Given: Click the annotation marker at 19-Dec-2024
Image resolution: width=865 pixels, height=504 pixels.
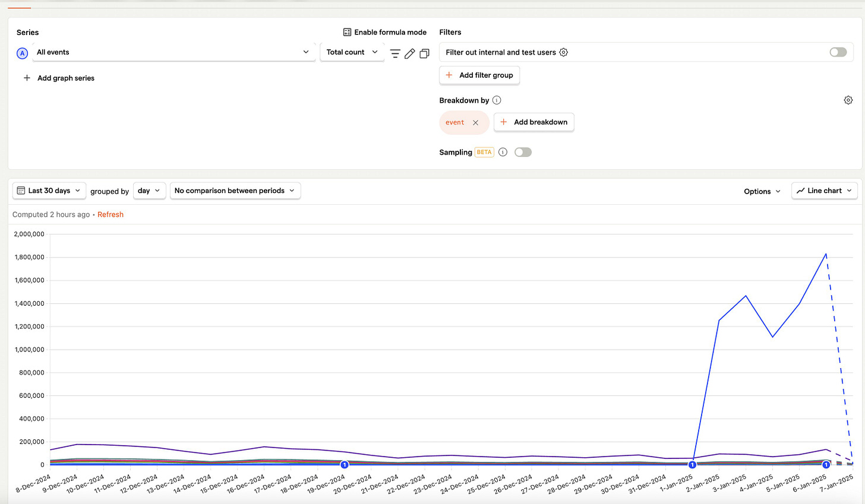Looking at the screenshot, I should 344,465.
